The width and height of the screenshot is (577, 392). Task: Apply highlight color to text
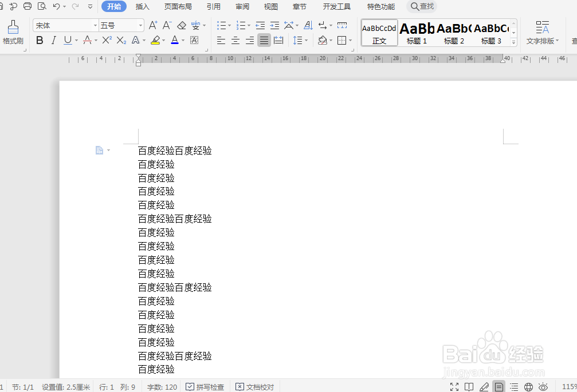point(155,40)
